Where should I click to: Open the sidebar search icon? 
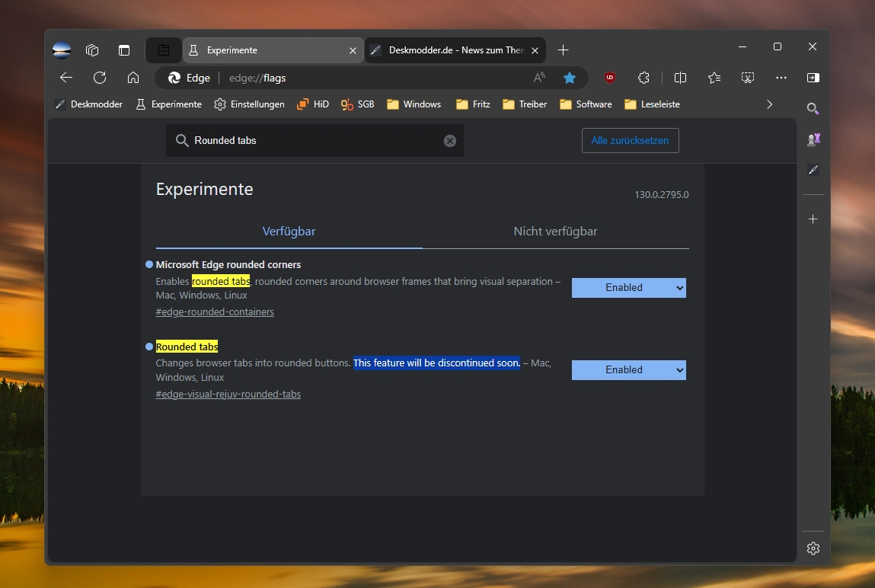(813, 109)
